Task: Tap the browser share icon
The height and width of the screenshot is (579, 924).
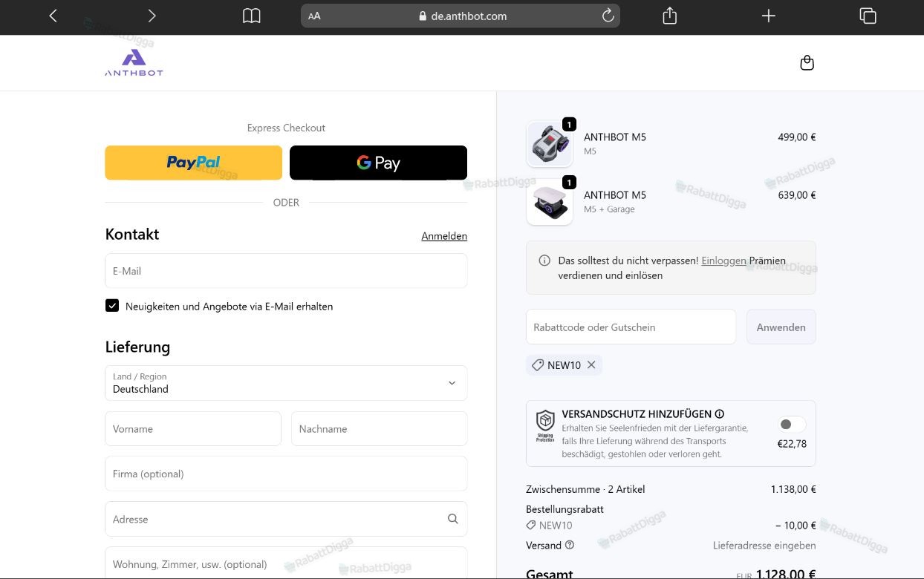Action: pyautogui.click(x=670, y=16)
